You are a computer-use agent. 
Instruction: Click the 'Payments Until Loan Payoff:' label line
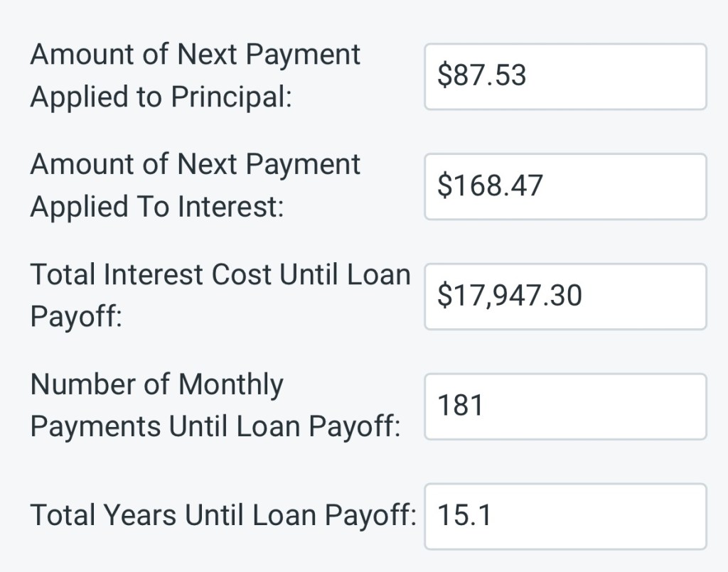[215, 427]
